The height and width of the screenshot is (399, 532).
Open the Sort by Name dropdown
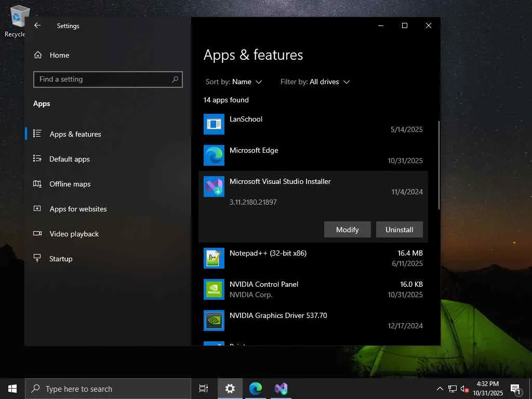click(234, 82)
